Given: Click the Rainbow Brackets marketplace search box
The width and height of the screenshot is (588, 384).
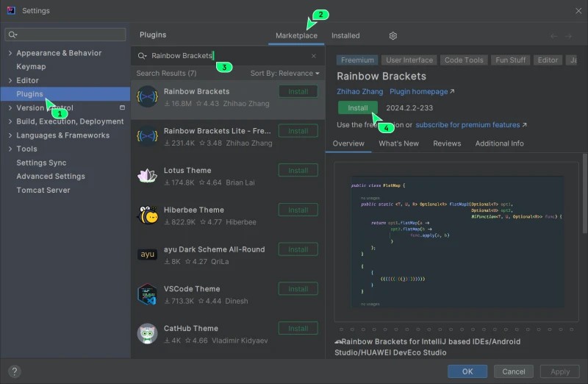Looking at the screenshot, I should coord(228,56).
